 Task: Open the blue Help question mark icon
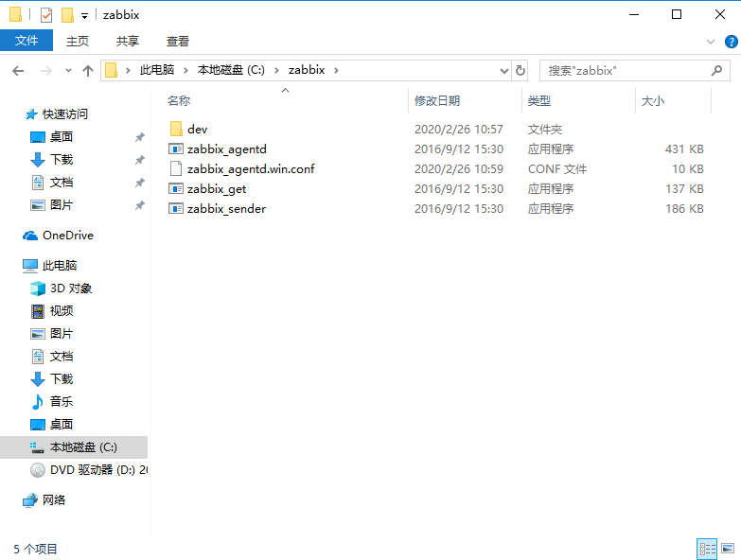[732, 42]
